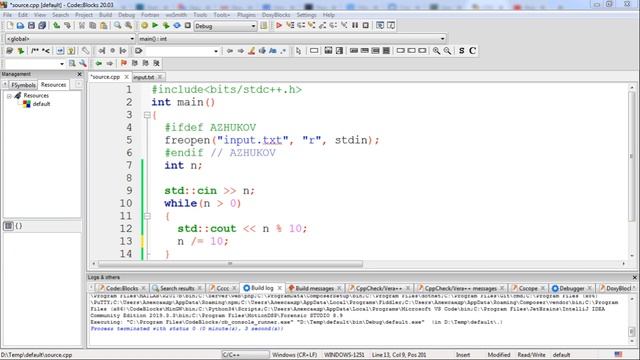Open the Build menu
The width and height of the screenshot is (640, 360).
(105, 15)
